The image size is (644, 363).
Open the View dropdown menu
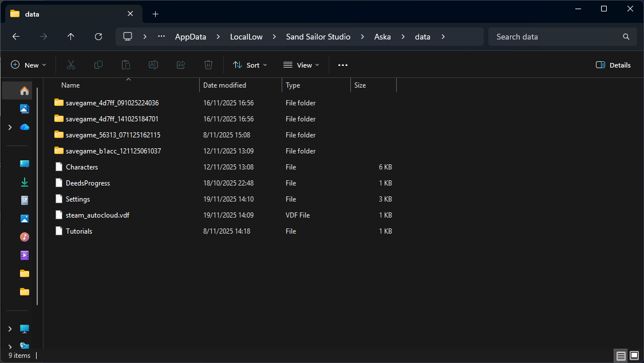(301, 65)
